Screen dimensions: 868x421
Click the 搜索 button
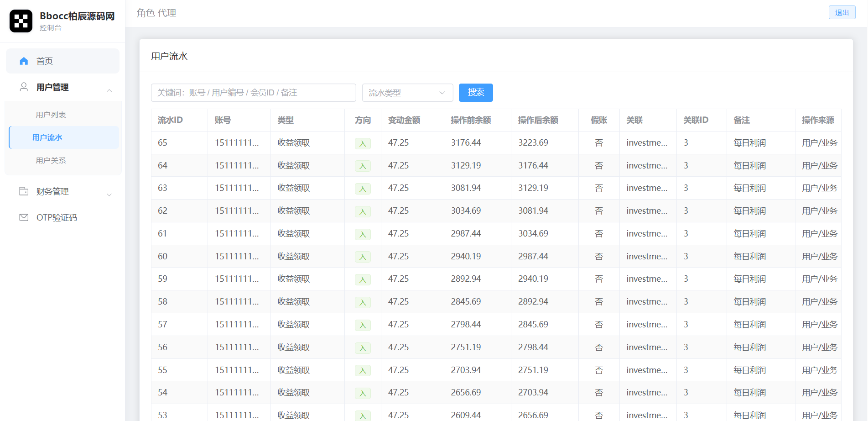pyautogui.click(x=476, y=93)
